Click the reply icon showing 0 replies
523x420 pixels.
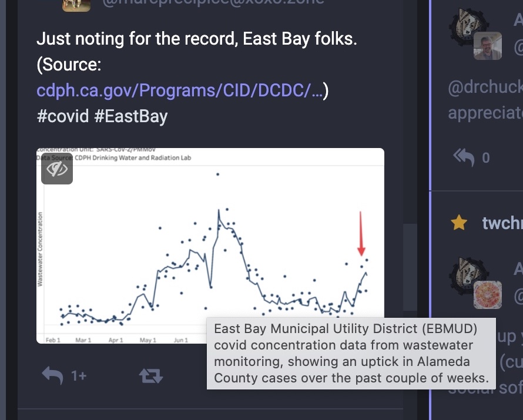(x=464, y=157)
